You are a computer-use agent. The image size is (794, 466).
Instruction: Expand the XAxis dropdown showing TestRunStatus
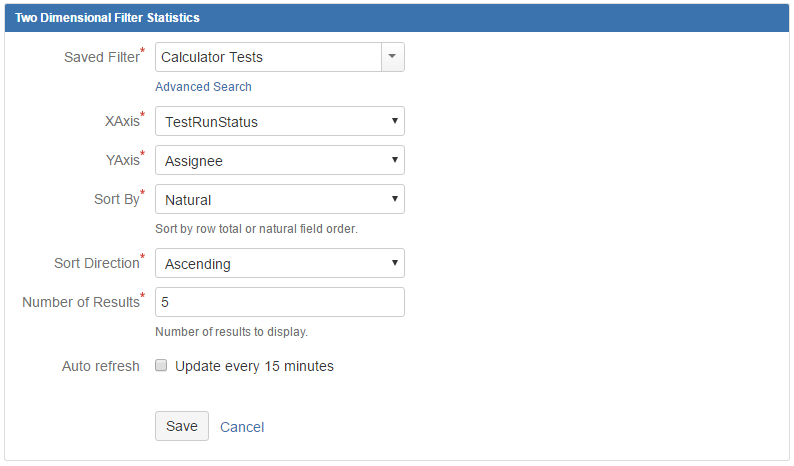coord(280,121)
